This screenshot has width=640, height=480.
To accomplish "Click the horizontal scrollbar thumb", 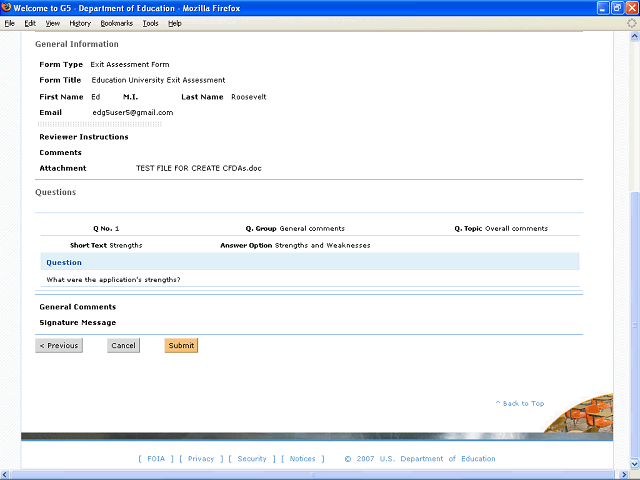I will [313, 475].
